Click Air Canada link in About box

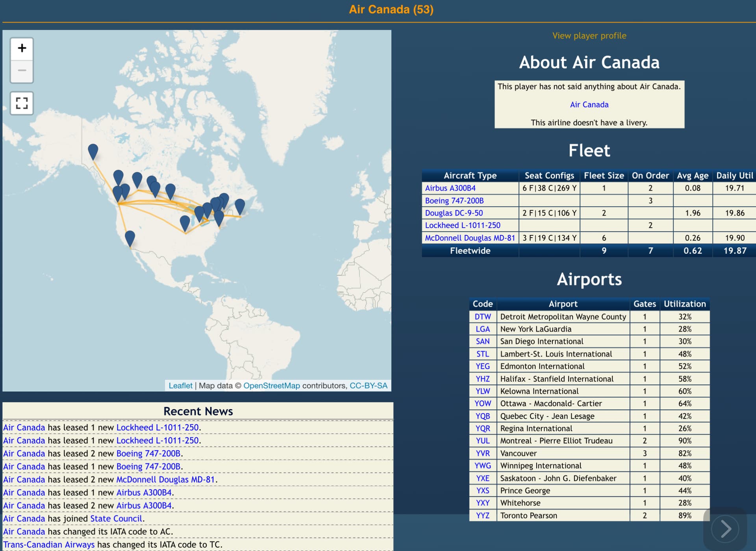(589, 105)
